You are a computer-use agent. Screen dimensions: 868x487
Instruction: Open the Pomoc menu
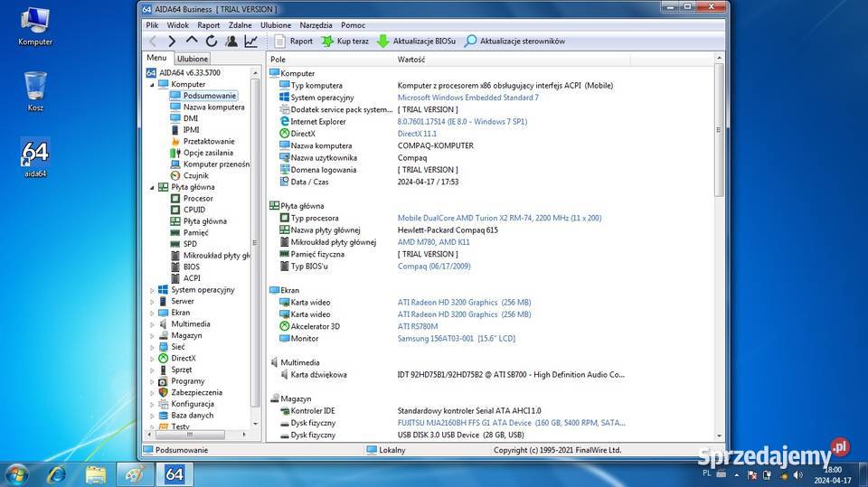tap(354, 25)
